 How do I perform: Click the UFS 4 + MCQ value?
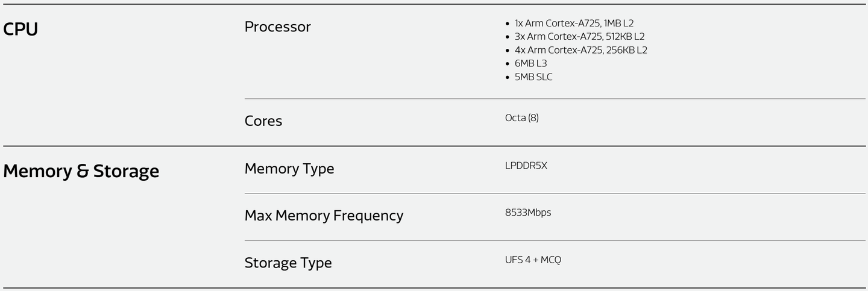(x=533, y=260)
